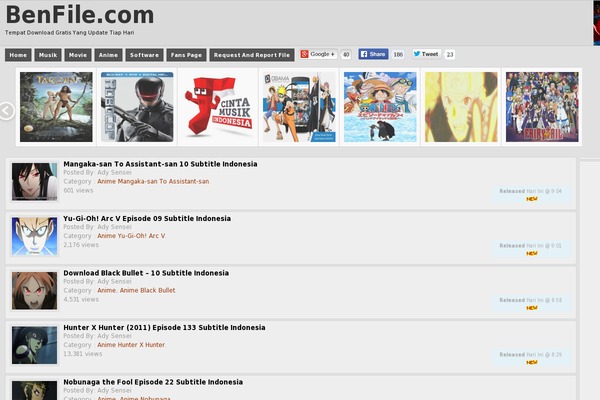
Task: Click 'Released Hari Ini @ 9:01' text
Action: (x=530, y=246)
